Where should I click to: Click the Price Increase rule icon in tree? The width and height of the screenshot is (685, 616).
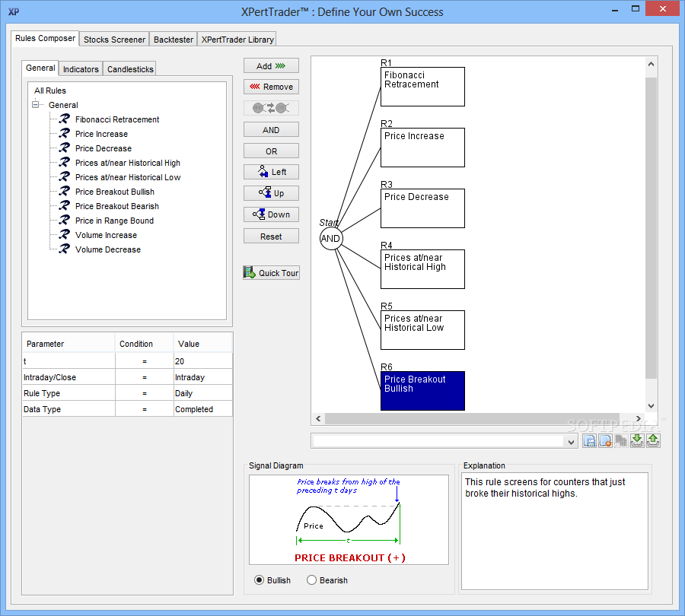pyautogui.click(x=65, y=133)
